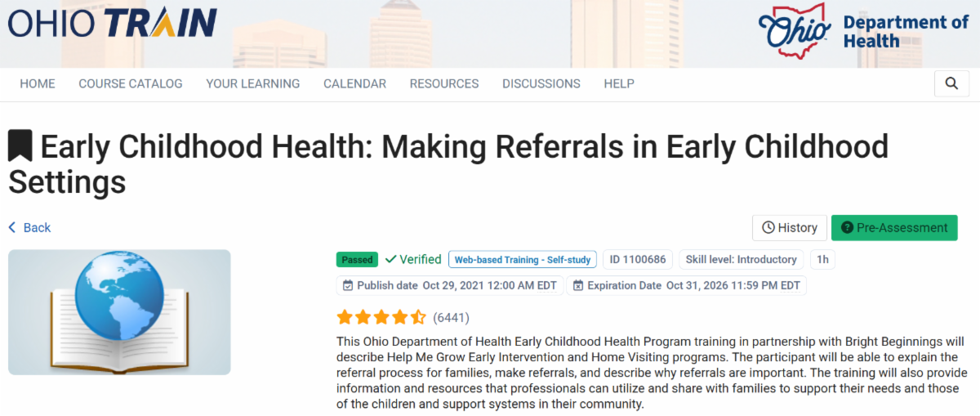Go to YOUR LEARNING page
The image size is (980, 416).
(252, 83)
